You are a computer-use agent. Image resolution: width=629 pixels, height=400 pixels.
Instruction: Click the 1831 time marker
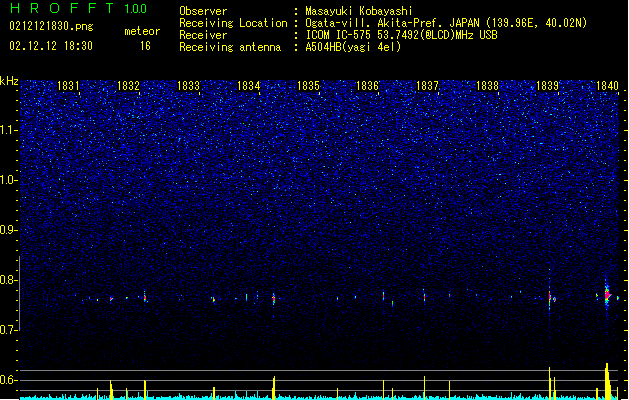click(x=68, y=86)
